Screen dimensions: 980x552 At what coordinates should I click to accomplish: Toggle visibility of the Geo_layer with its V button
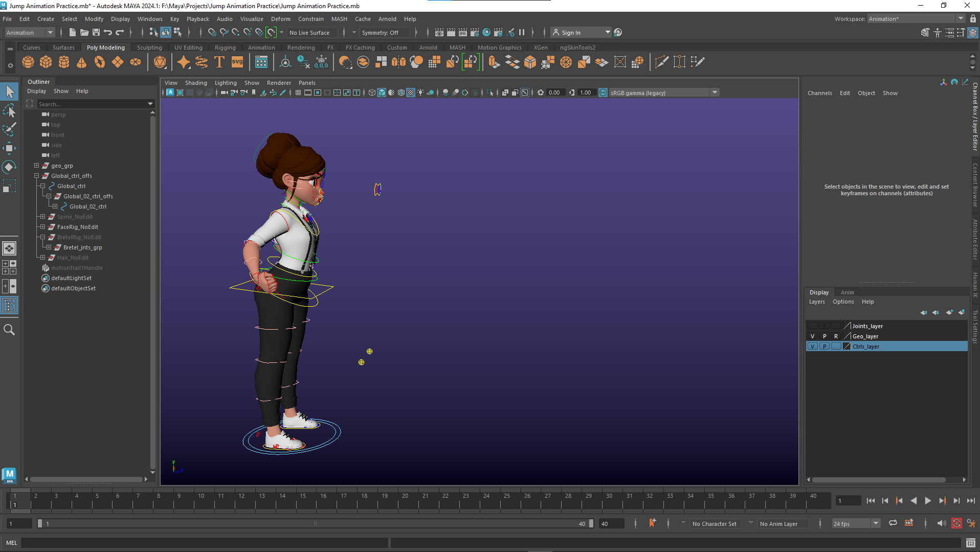coord(813,336)
